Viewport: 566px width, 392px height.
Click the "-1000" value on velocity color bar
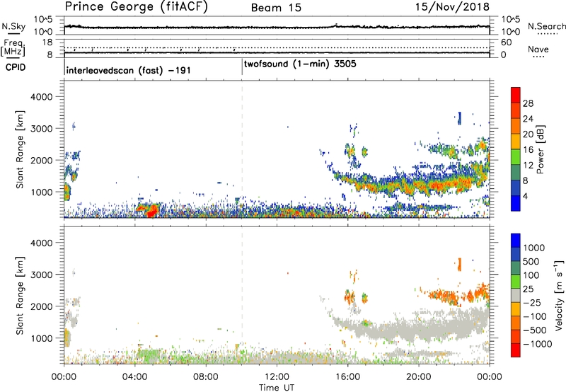[x=538, y=344]
